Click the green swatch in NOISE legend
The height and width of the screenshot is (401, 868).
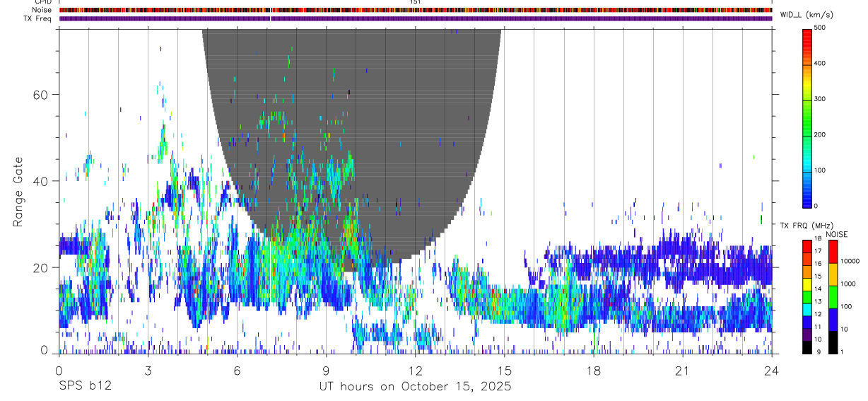coord(833,297)
